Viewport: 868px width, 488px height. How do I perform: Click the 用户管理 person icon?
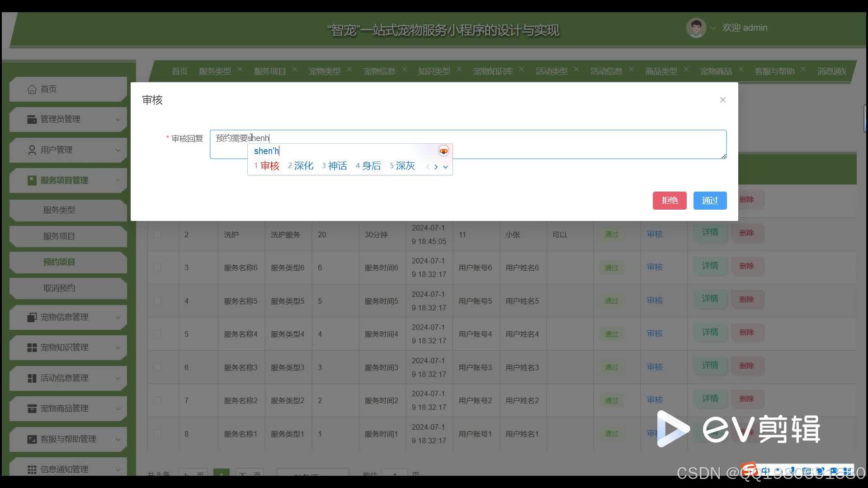click(x=32, y=150)
